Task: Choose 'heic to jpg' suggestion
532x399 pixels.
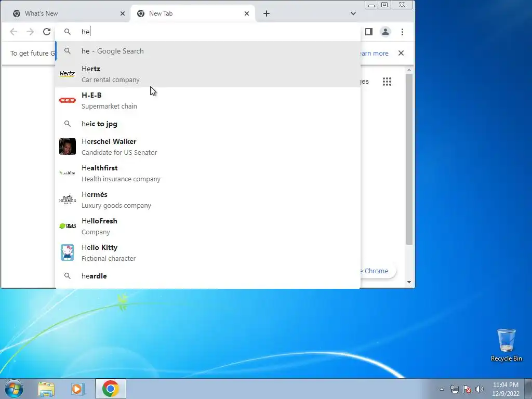Action: click(208, 124)
